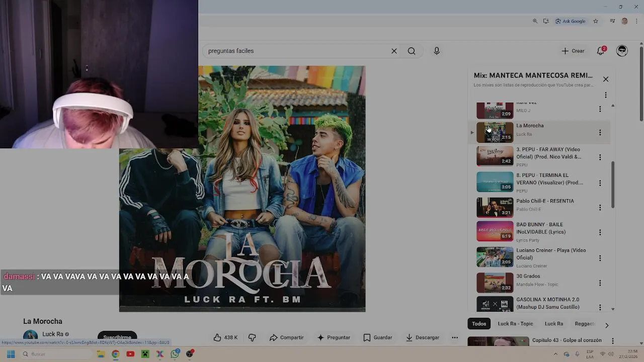Bookmark this page with the star icon

click(x=596, y=21)
